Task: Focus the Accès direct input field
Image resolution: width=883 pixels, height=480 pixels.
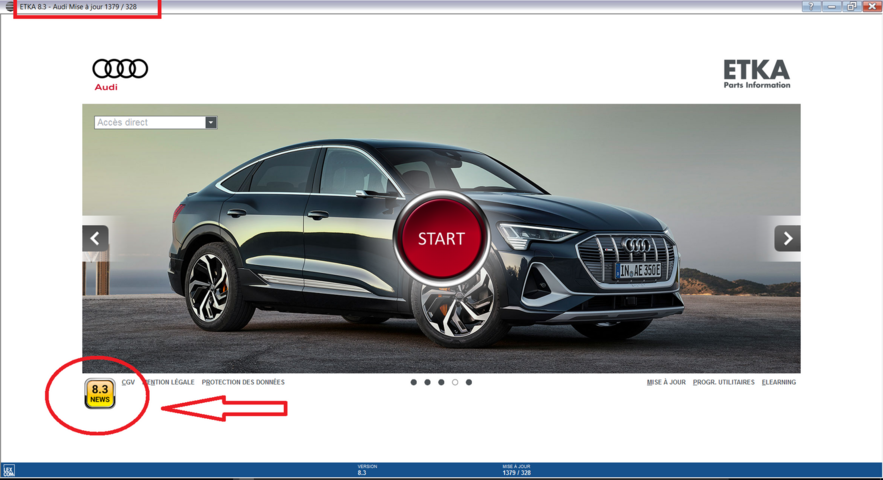Action: [150, 122]
